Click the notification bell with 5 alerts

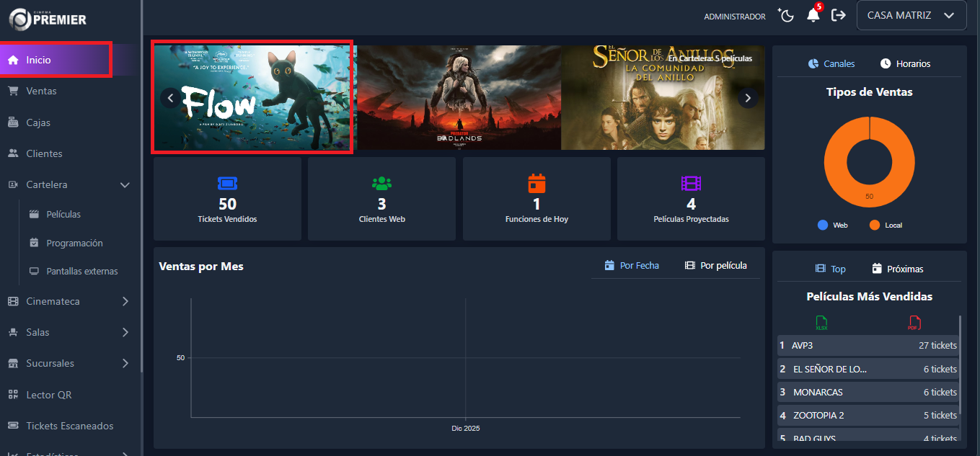click(x=813, y=15)
